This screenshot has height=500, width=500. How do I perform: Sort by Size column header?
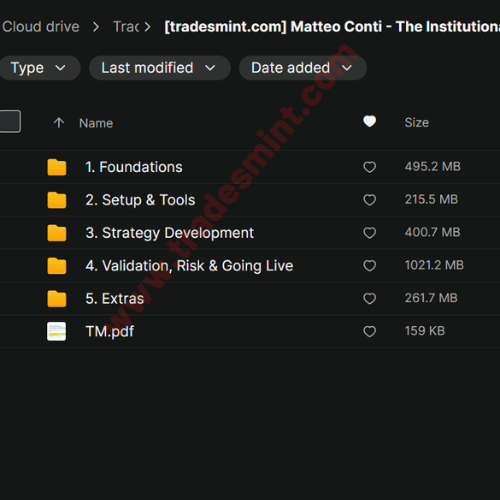tap(417, 123)
